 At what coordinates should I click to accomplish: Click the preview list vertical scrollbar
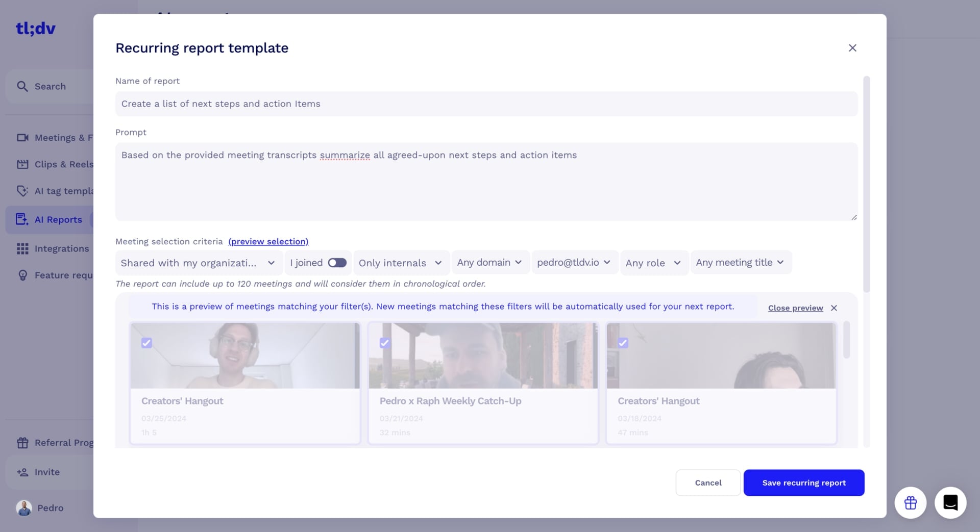pos(846,340)
